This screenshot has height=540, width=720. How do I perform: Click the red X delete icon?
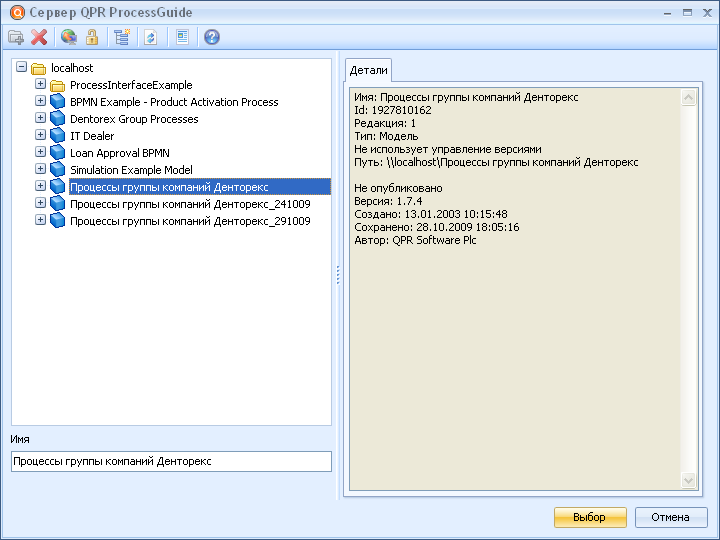39,37
